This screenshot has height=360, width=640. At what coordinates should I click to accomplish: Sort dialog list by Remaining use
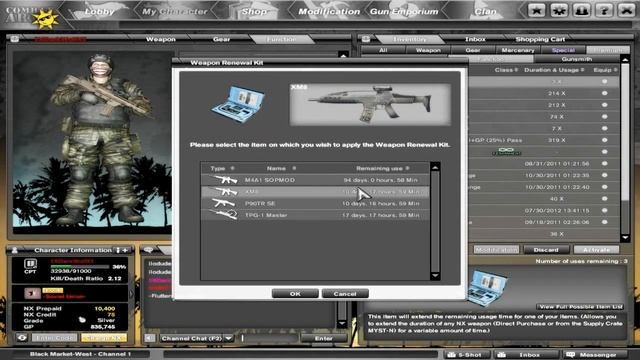point(382,168)
